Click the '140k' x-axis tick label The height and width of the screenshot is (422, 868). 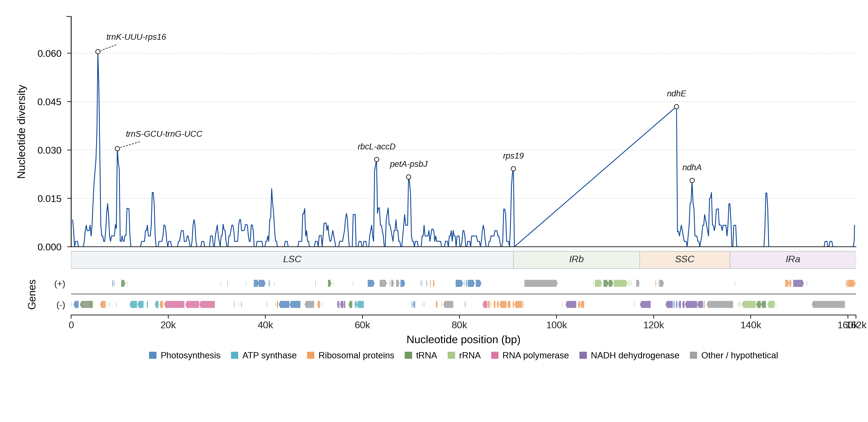(750, 325)
